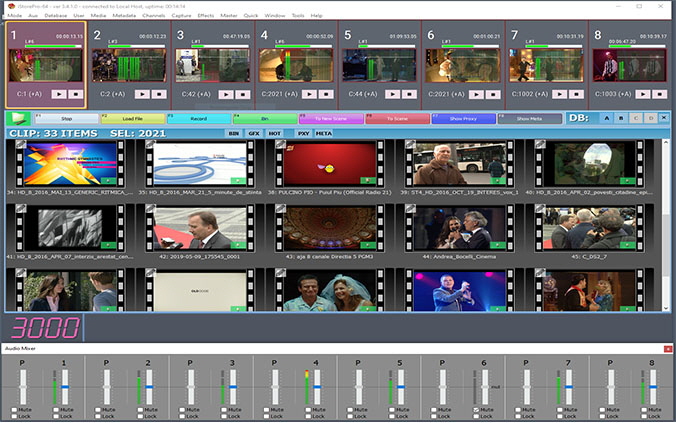Start playback on channel 2

tap(142, 94)
